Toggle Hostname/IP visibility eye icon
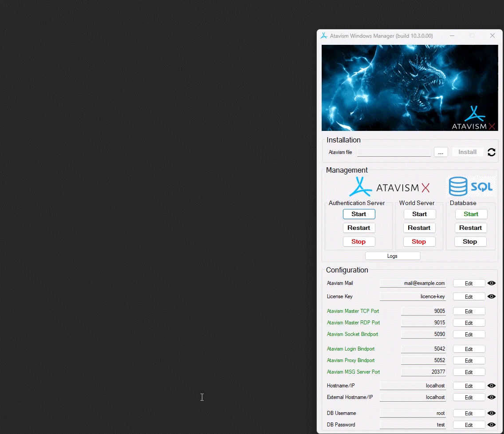This screenshot has width=504, height=434. [491, 386]
